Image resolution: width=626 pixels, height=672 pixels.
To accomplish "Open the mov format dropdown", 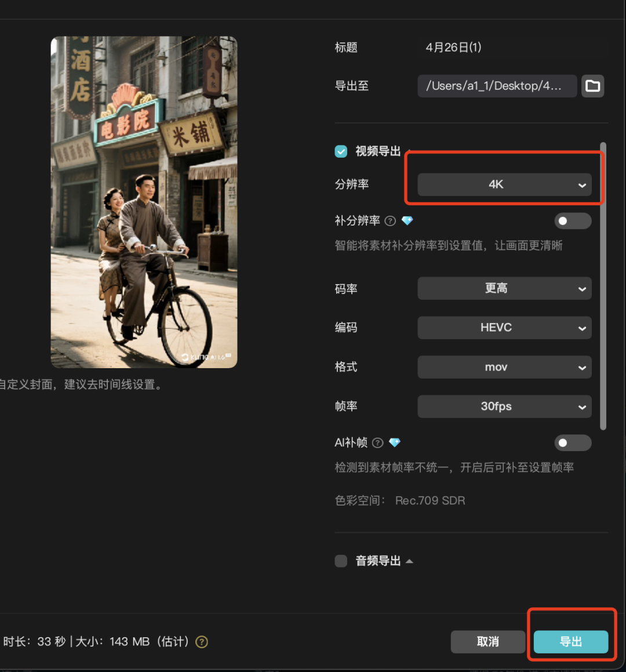I will click(x=504, y=367).
